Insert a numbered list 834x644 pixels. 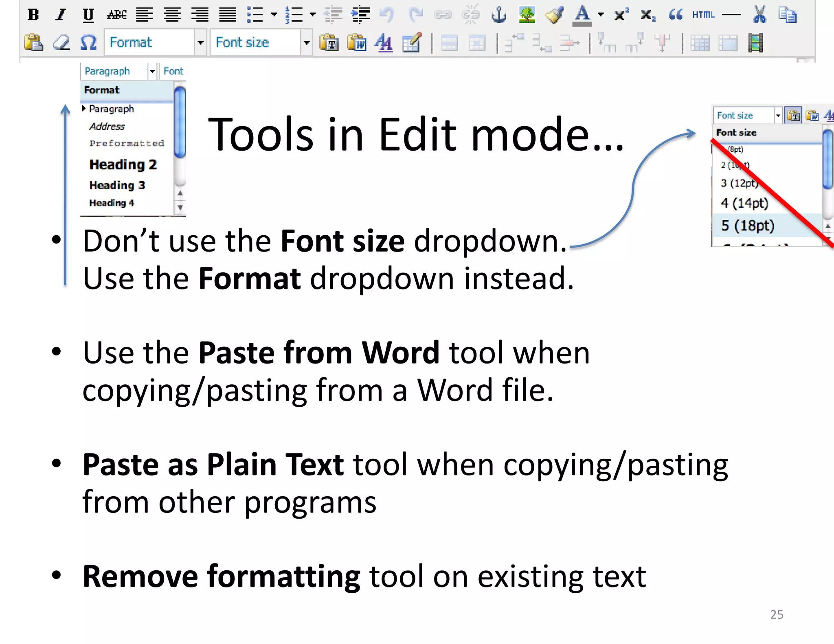coord(294,15)
